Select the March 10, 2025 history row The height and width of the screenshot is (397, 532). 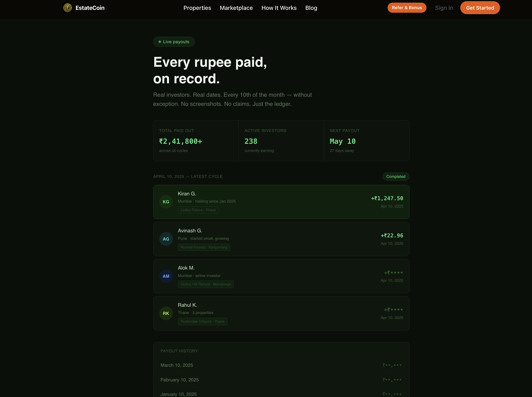[x=281, y=365]
